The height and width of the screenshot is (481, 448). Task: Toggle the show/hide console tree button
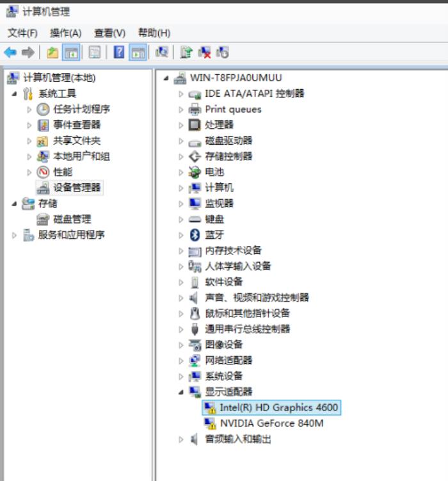(71, 53)
